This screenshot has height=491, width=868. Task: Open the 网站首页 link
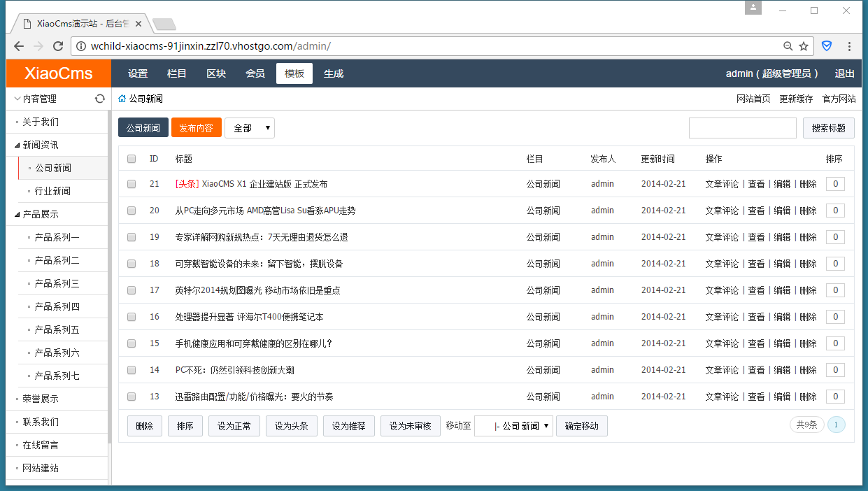753,99
